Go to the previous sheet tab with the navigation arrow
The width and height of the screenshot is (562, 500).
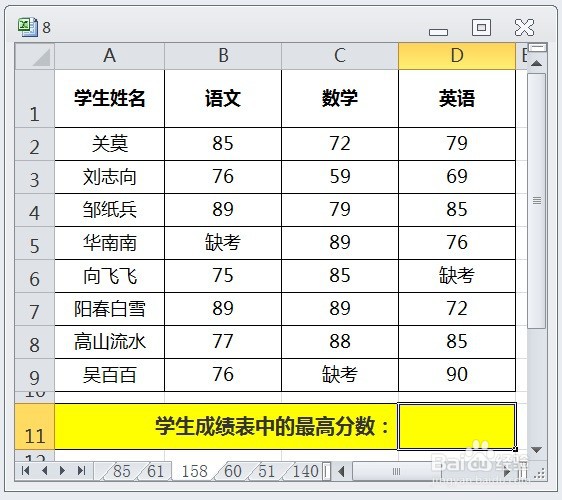44,470
